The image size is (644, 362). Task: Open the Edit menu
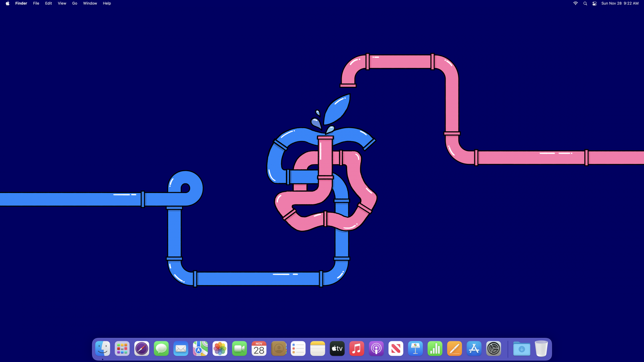point(49,3)
